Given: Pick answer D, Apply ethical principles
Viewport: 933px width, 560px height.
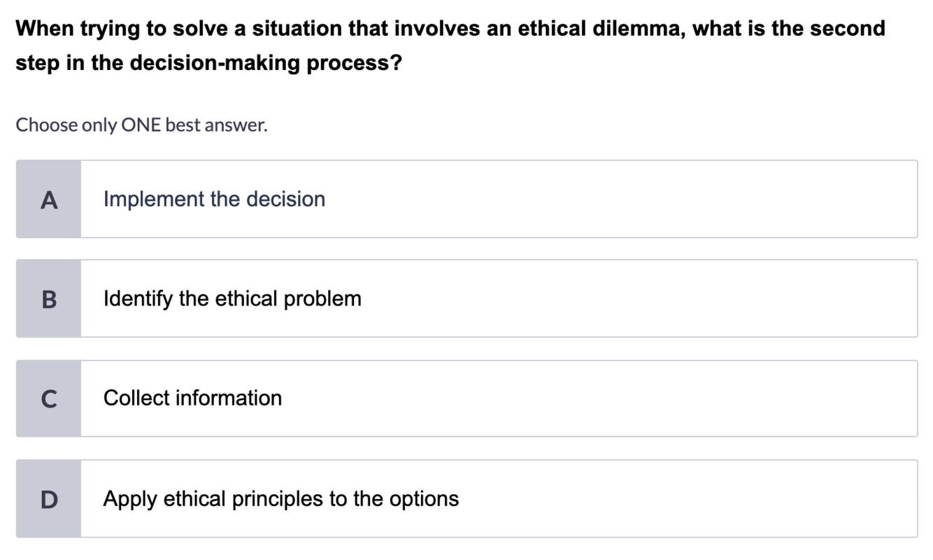Looking at the screenshot, I should coord(467,498).
